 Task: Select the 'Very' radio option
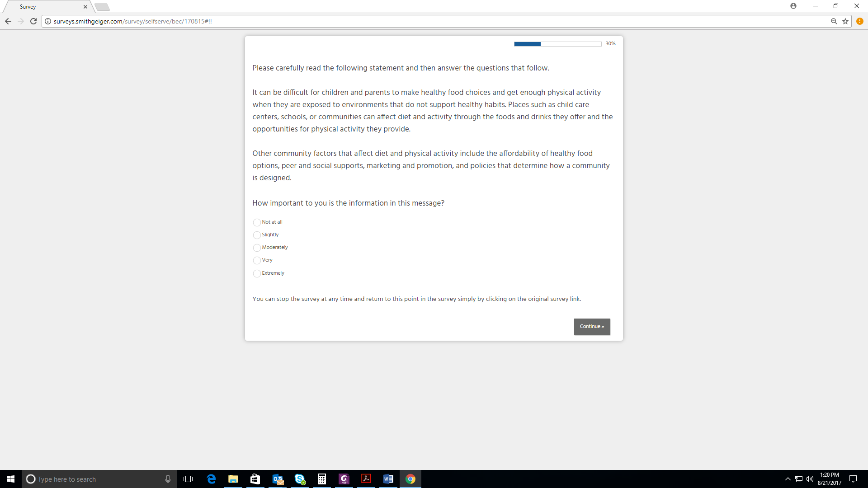pyautogui.click(x=257, y=260)
